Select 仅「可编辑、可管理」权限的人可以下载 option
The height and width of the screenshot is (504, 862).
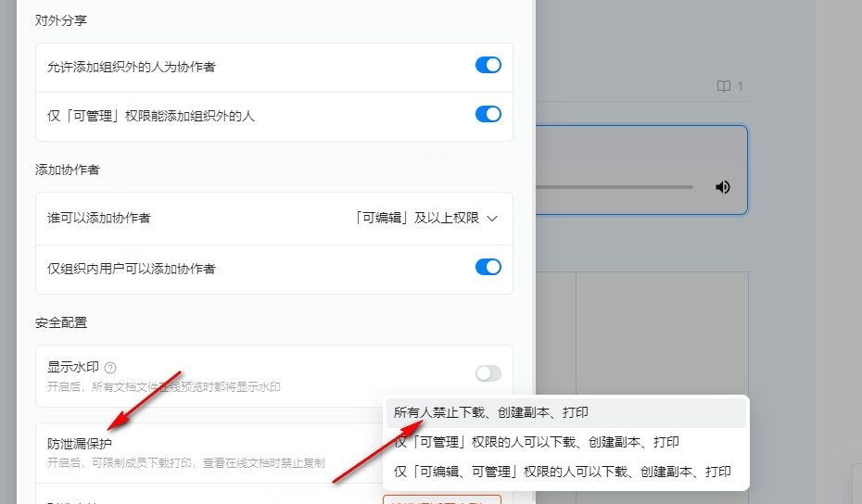tap(566, 472)
